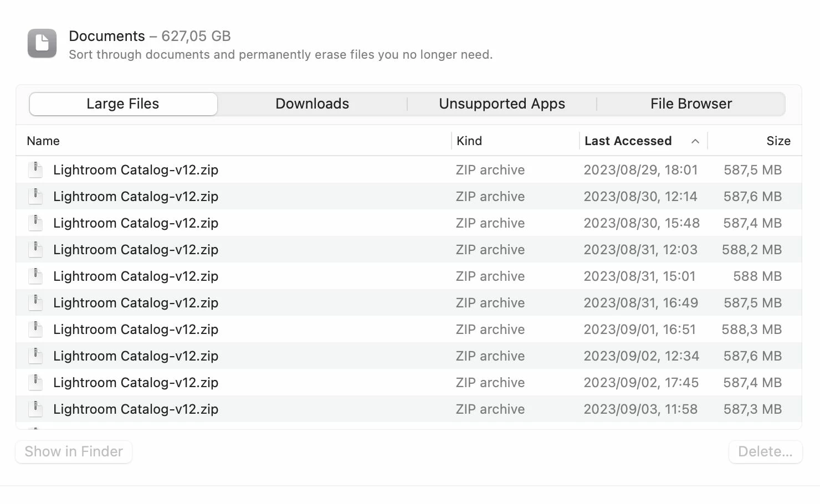Select file name accessed 2023/08/30, 12:14
Screen dimensions: 820x504
pos(136,197)
